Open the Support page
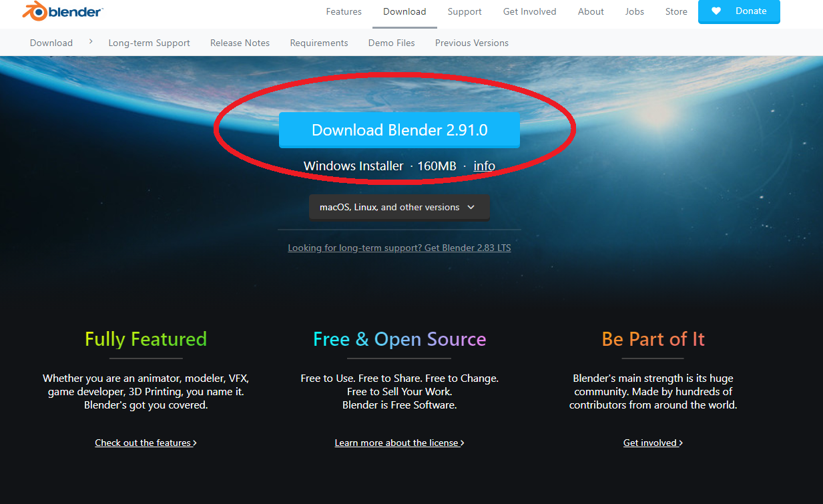 tap(465, 12)
